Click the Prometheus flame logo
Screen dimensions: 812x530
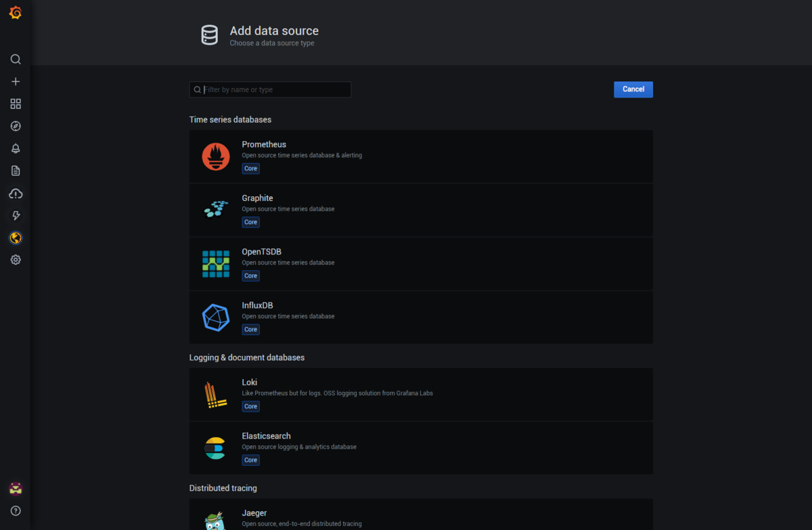[216, 156]
